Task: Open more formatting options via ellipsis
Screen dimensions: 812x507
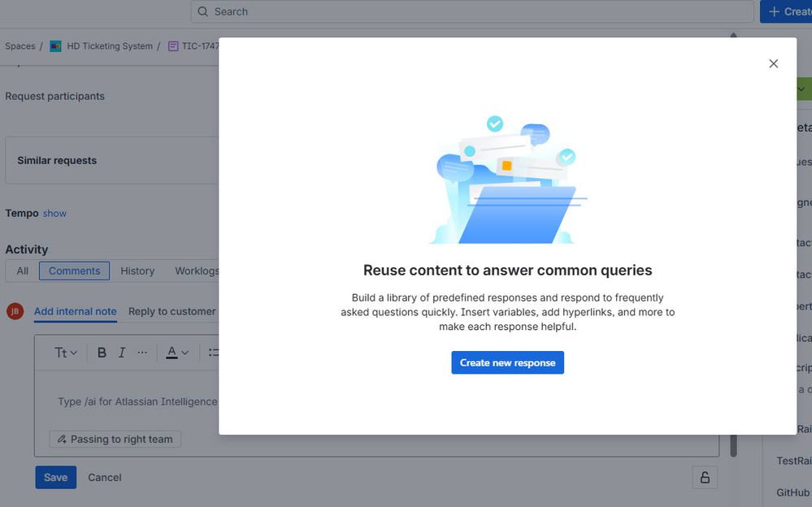Action: point(142,352)
